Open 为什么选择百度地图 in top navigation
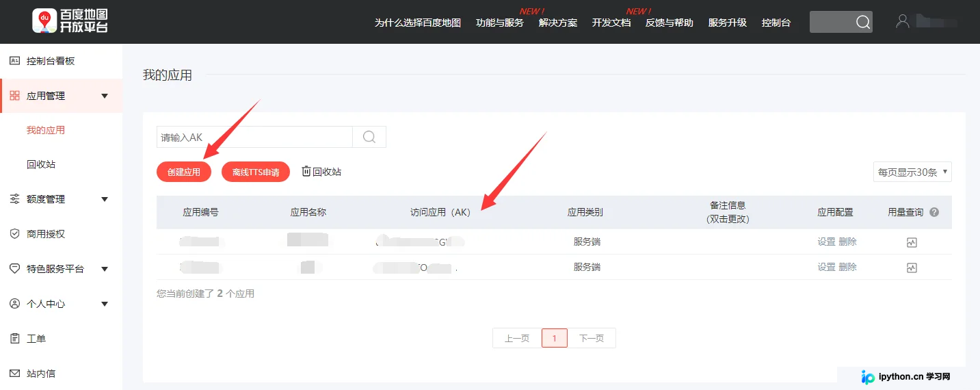 [x=418, y=23]
